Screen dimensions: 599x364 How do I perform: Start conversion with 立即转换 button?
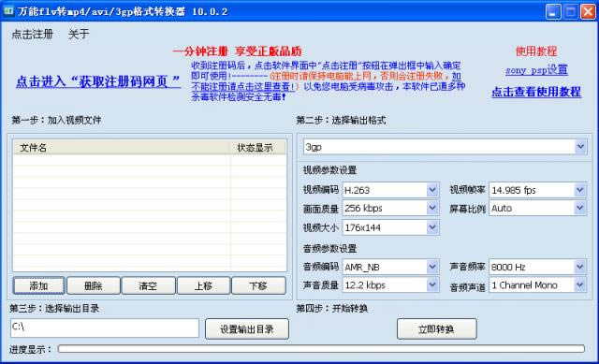(437, 328)
